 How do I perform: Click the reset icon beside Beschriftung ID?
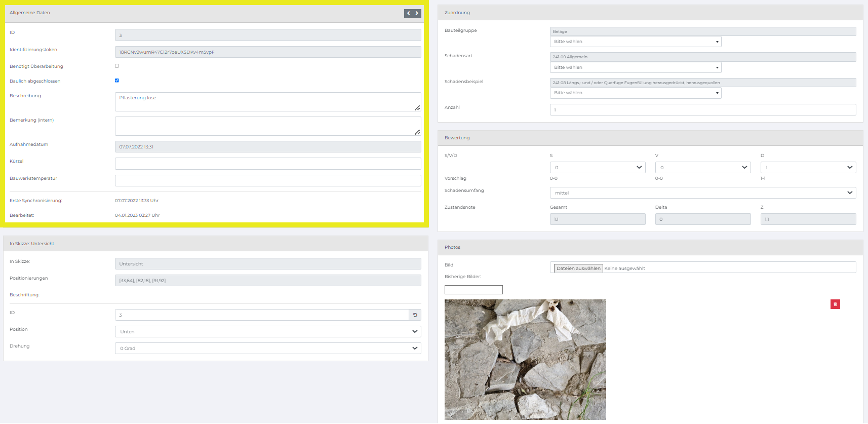coord(415,315)
